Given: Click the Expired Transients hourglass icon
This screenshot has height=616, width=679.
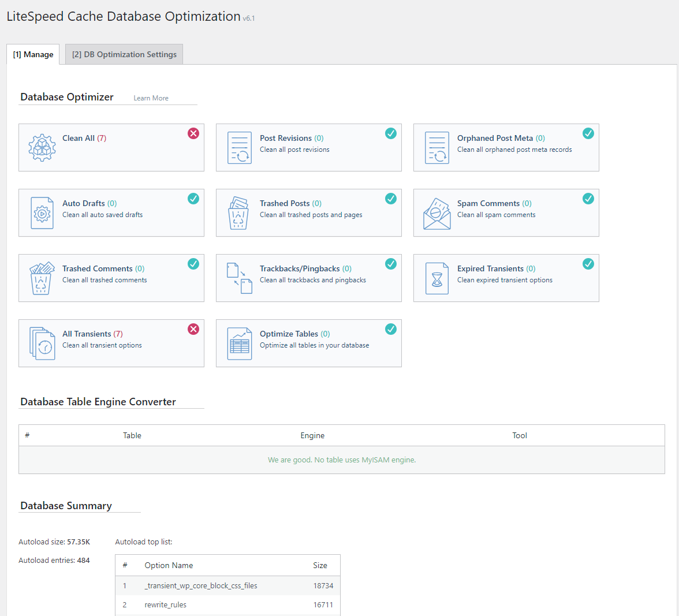Looking at the screenshot, I should pyautogui.click(x=437, y=278).
